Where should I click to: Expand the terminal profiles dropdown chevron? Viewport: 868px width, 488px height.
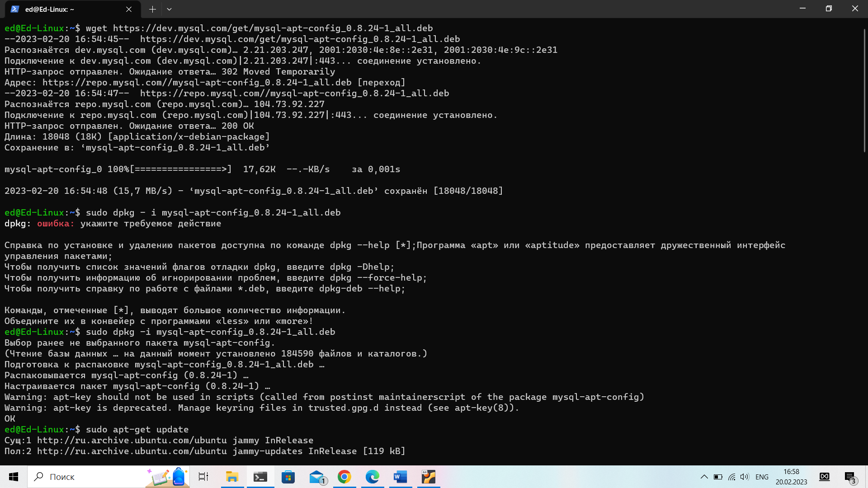[x=169, y=9]
